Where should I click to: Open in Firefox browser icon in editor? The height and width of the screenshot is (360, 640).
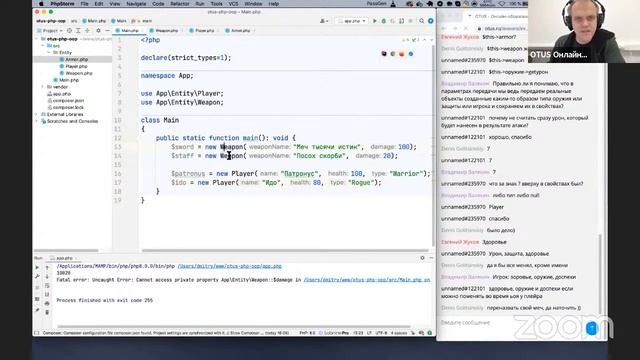402,54
